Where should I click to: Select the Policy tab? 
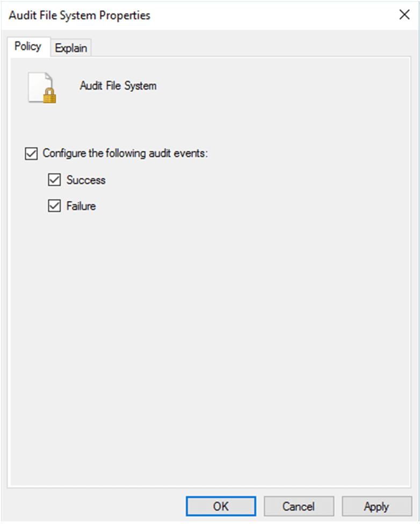pos(28,47)
